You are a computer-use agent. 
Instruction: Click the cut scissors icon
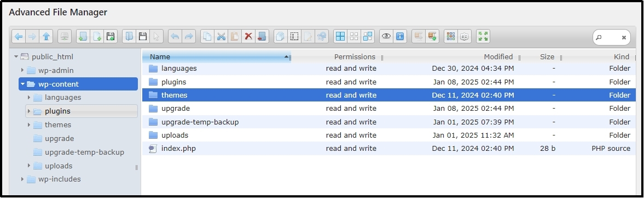coord(221,36)
